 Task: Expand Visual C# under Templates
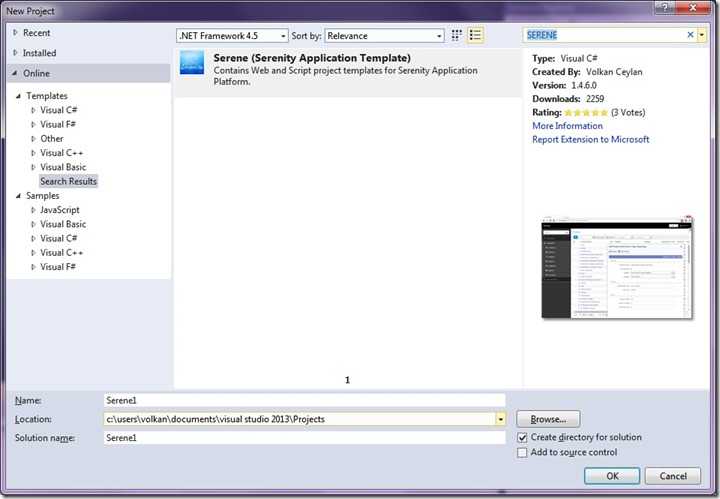33,110
